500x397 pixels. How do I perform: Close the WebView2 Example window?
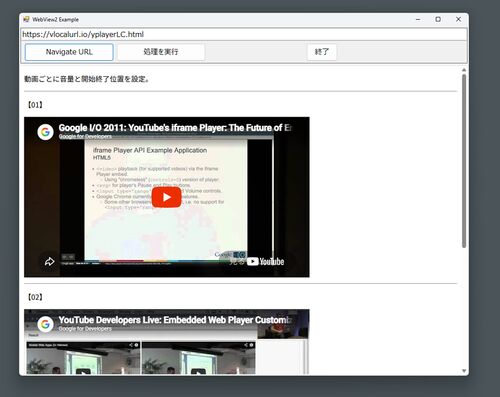coord(458,19)
